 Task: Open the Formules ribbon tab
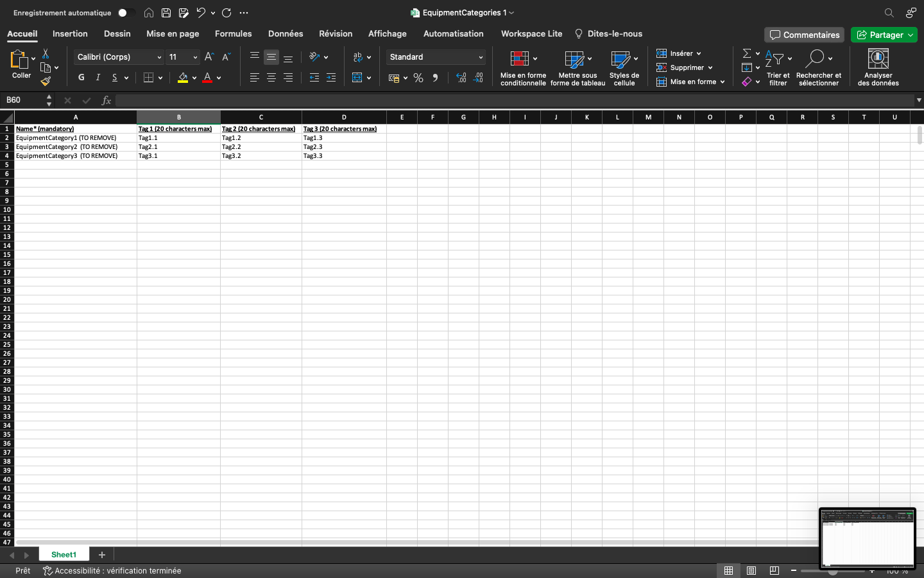click(x=233, y=34)
